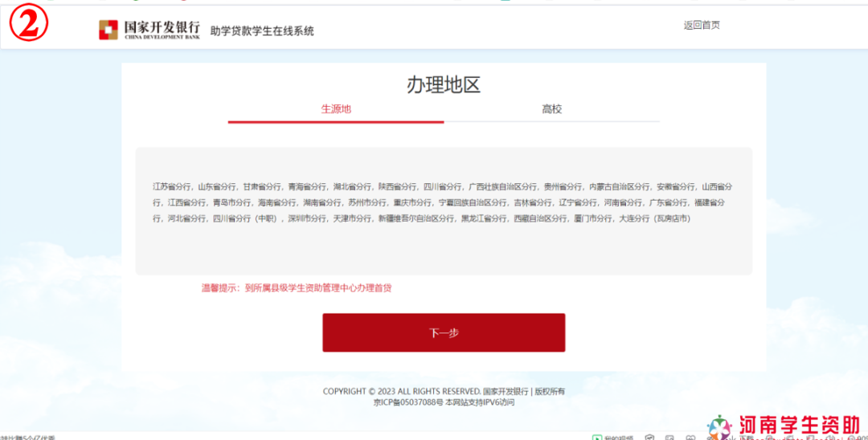
Task: Go back via the 返回首页 link
Action: [x=702, y=25]
